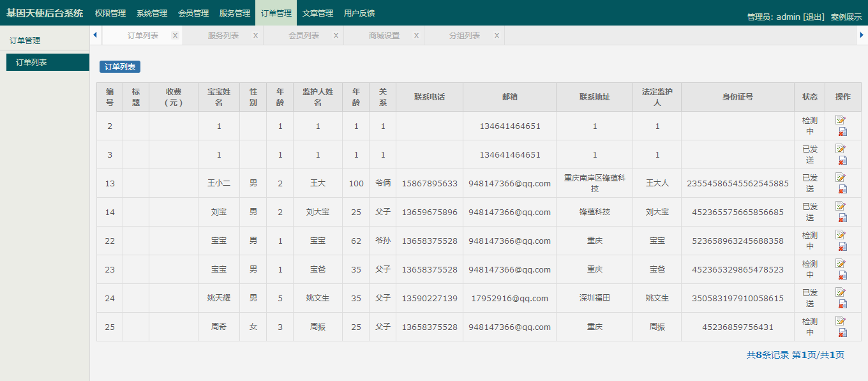Open the 权限管理 menu
Viewport: 868px width, 381px height.
[x=110, y=13]
